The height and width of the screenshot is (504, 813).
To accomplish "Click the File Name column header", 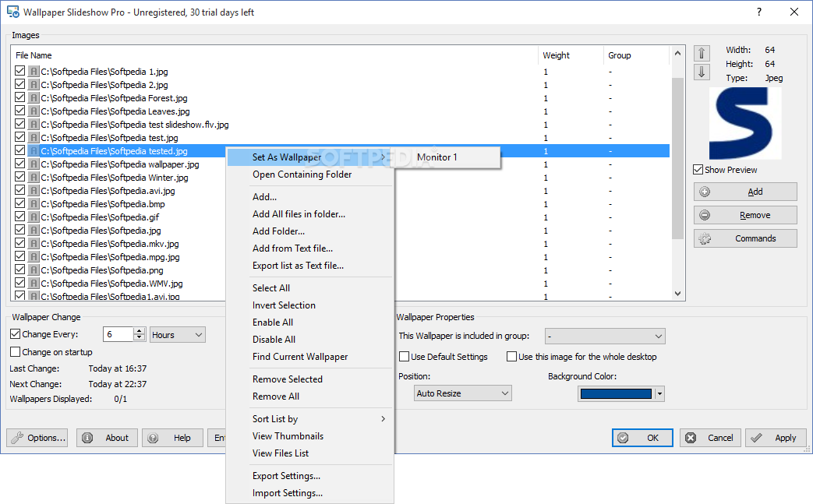I will click(275, 55).
